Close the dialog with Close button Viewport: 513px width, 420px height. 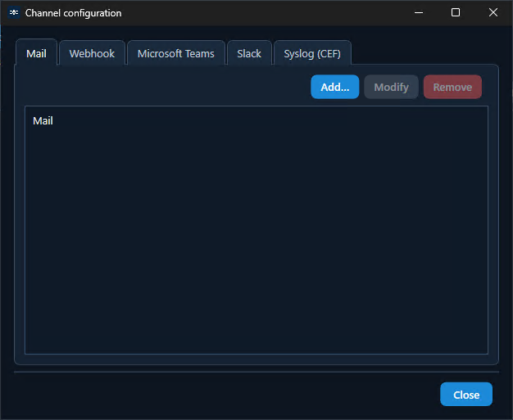466,395
